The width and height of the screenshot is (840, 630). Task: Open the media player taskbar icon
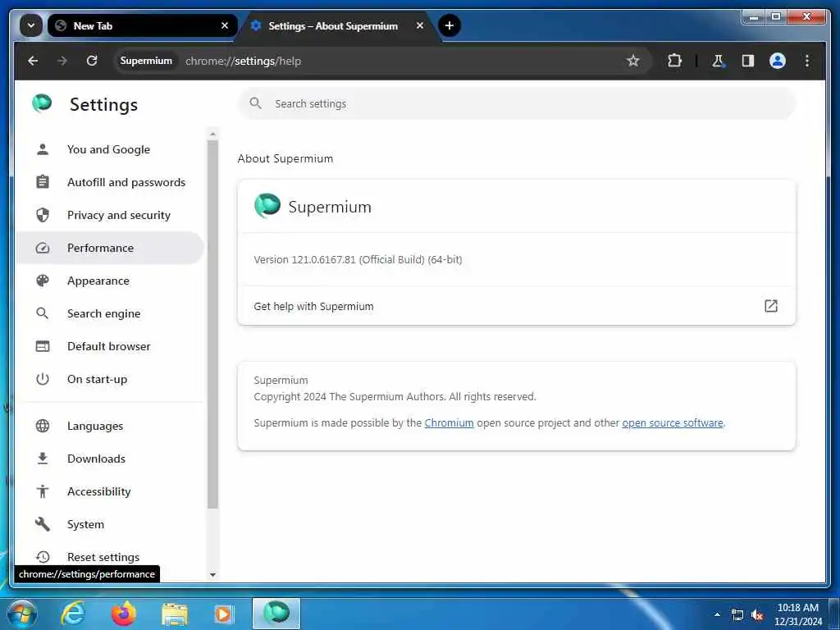(x=223, y=614)
